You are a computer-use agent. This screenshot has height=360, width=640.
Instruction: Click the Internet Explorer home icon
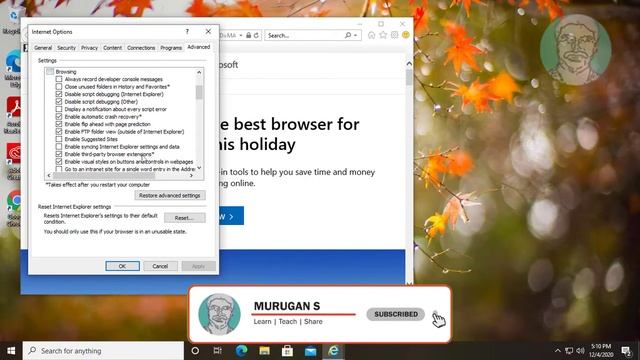[371, 35]
